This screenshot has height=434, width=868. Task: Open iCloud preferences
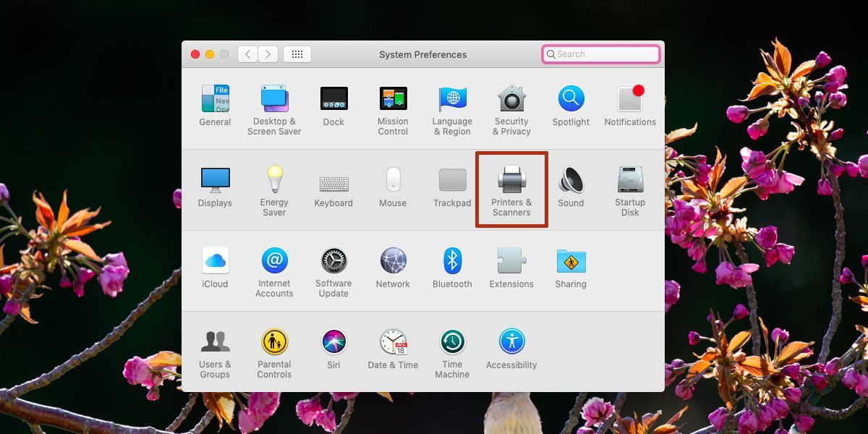[215, 268]
